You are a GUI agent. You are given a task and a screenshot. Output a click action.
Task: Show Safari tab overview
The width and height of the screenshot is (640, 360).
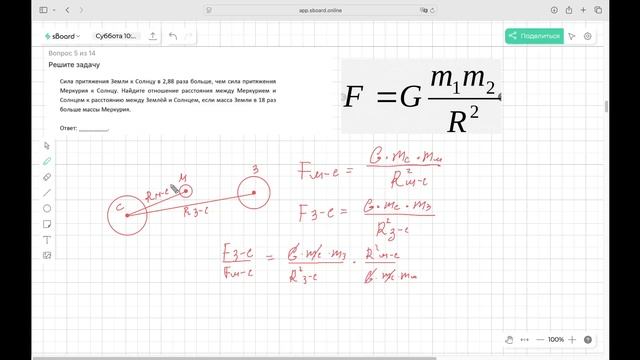[598, 10]
